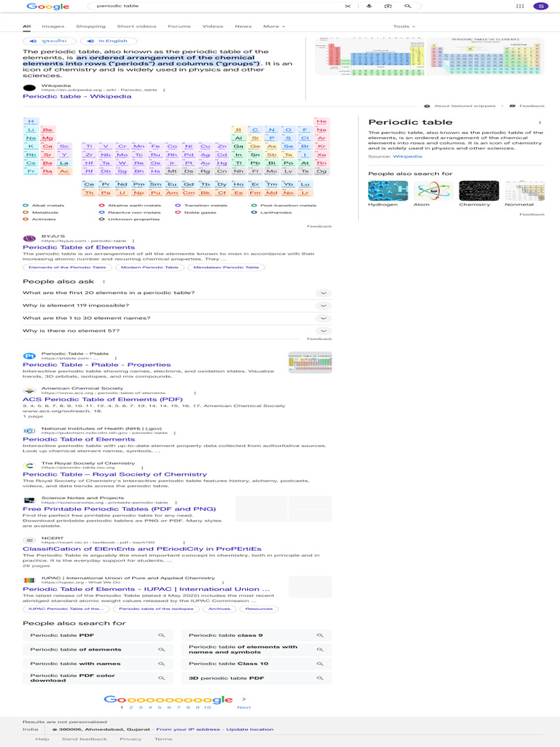Select the Og element cell
The width and height of the screenshot is (560, 747).
322,171
